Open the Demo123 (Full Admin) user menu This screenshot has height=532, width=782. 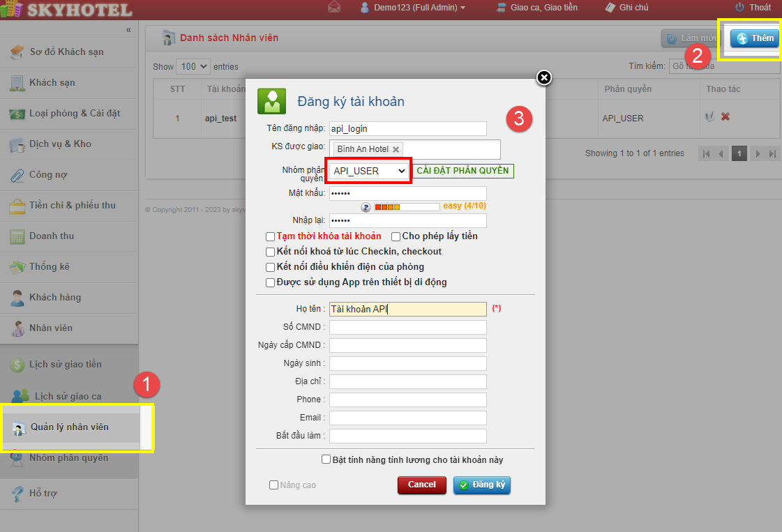click(x=412, y=8)
